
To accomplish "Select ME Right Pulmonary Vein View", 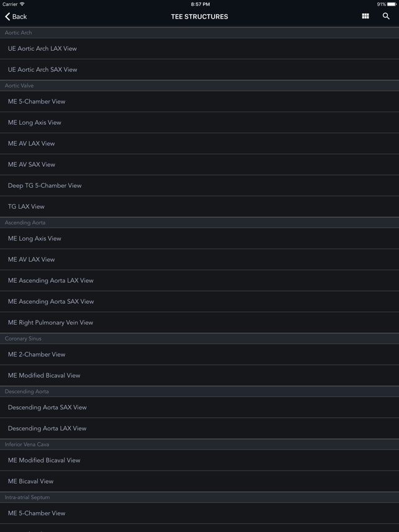I will [x=50, y=322].
